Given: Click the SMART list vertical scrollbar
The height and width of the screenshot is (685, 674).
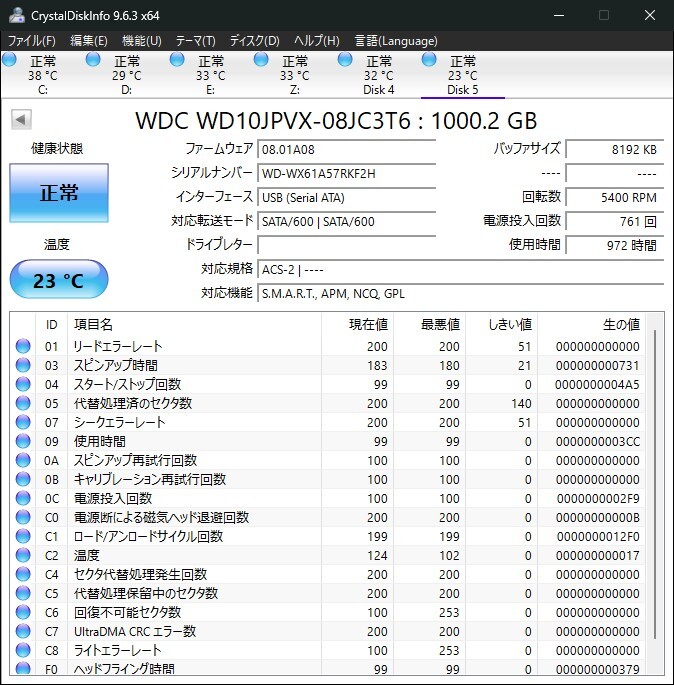Looking at the screenshot, I should coord(655,484).
